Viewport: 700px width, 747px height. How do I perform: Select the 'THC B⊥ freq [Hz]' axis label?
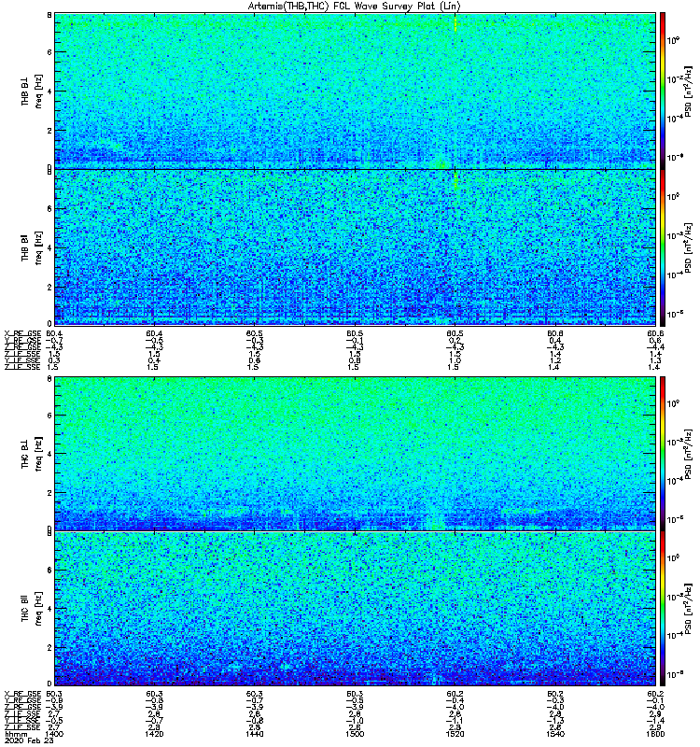pos(32,454)
